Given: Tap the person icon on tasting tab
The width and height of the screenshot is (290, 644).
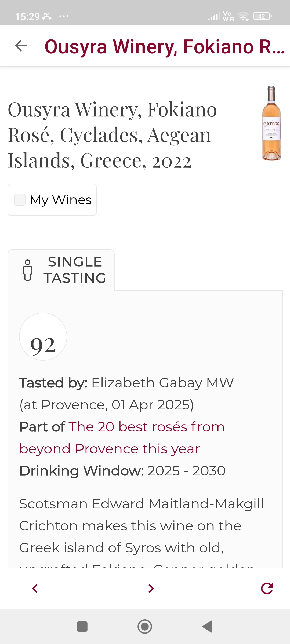Looking at the screenshot, I should (27, 270).
